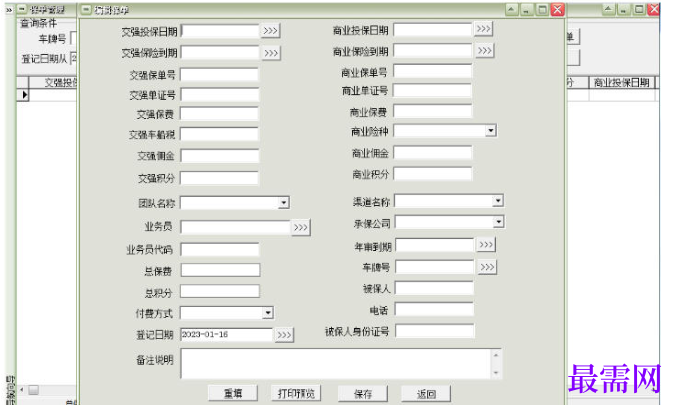
Task: Click the 保存 button
Action: click(363, 394)
